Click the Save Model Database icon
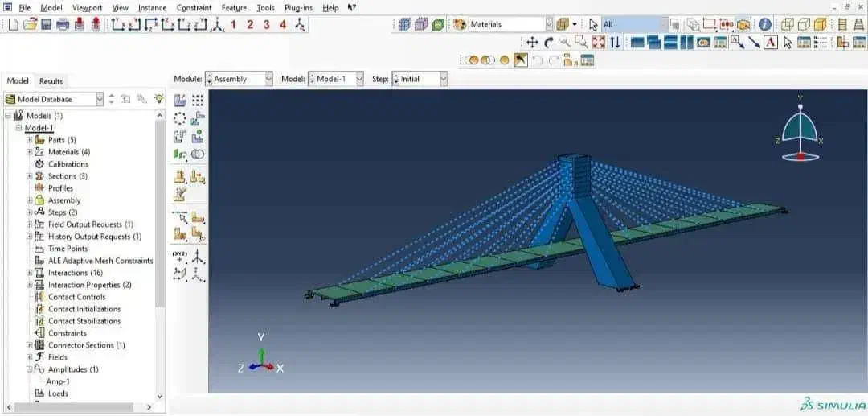Screen dimensions: 868x416 coord(45,24)
